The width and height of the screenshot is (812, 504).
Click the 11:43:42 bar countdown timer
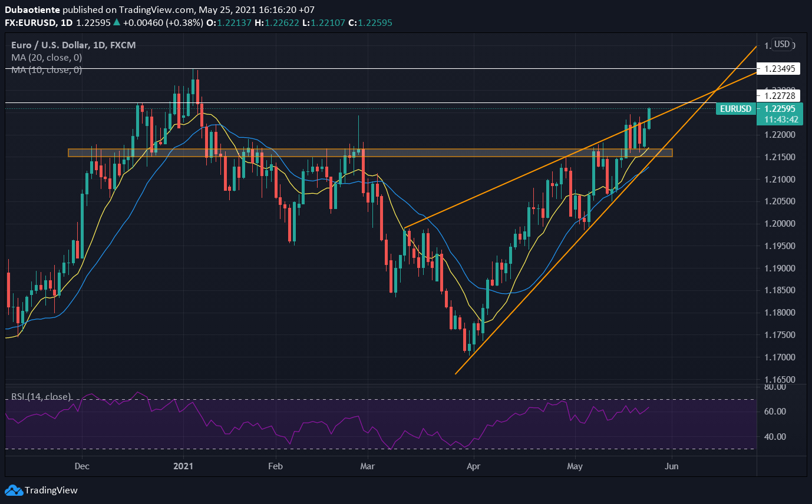click(780, 120)
